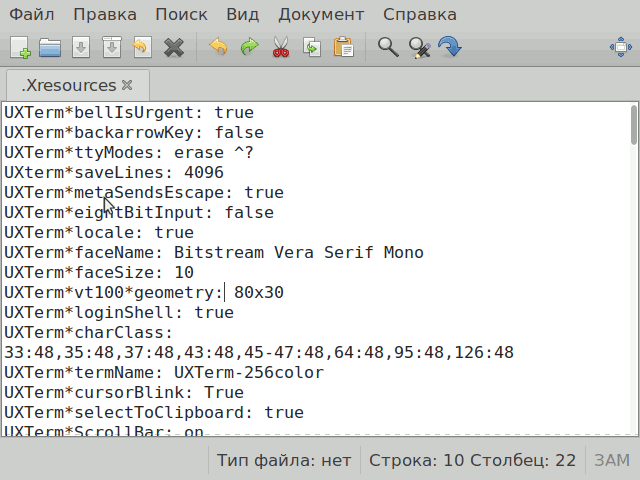Screen dimensions: 640x480
Task: Click 'UXTerm*loginShell: true' line
Action: coord(119,313)
